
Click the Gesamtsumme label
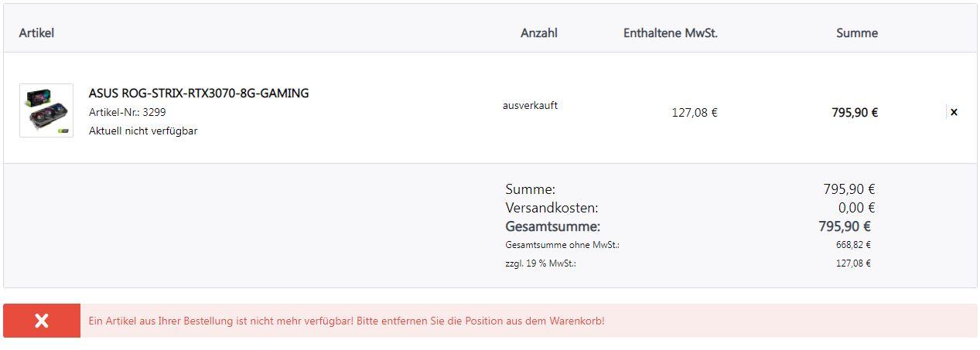(553, 226)
